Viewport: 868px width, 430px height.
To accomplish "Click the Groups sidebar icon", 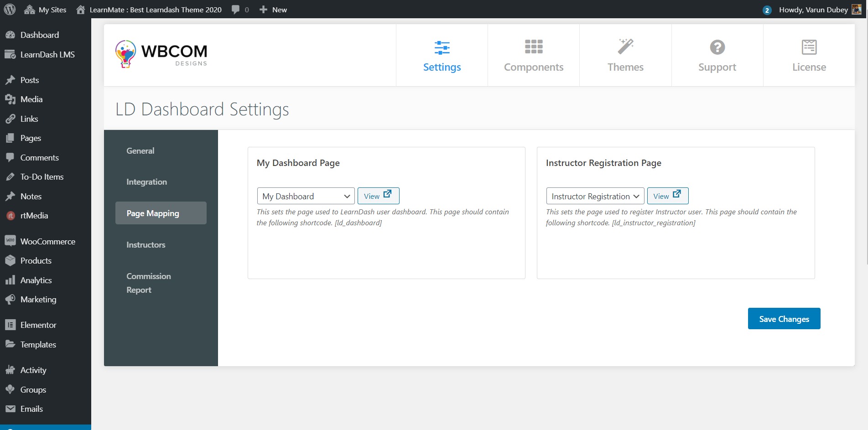I will (x=10, y=389).
